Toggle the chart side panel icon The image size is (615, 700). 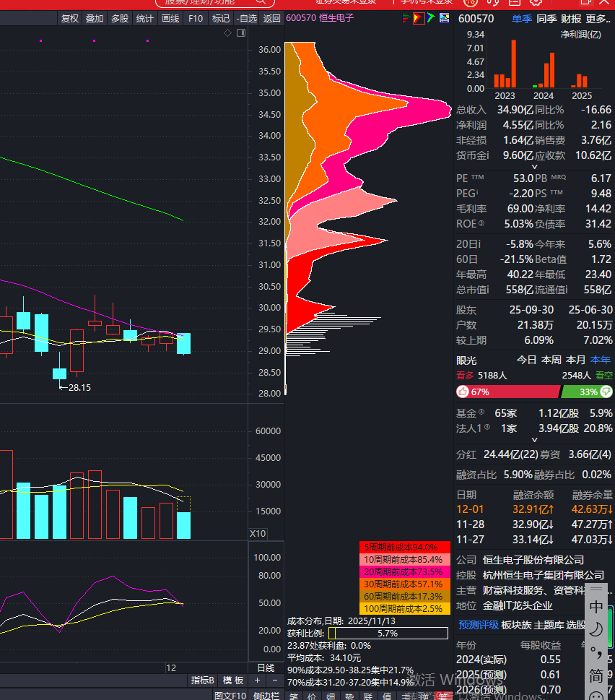point(241,33)
